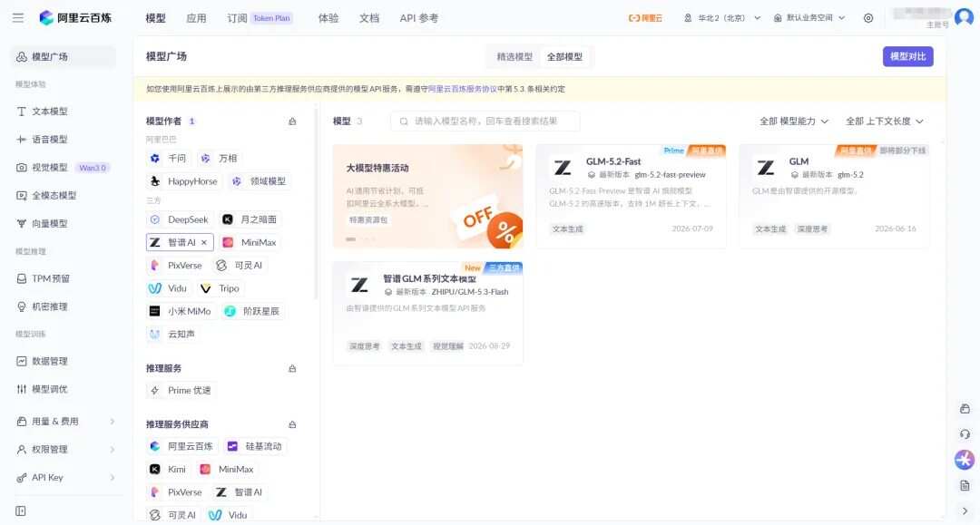Image resolution: width=980 pixels, height=525 pixels.
Task: Click the first carousel dot on the promo banner
Action: [350, 239]
